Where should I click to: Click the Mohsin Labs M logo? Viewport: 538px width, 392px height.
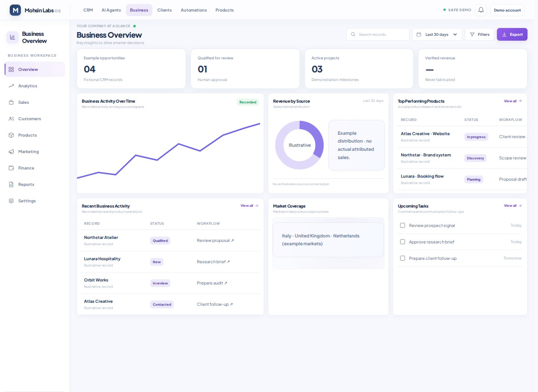[15, 10]
